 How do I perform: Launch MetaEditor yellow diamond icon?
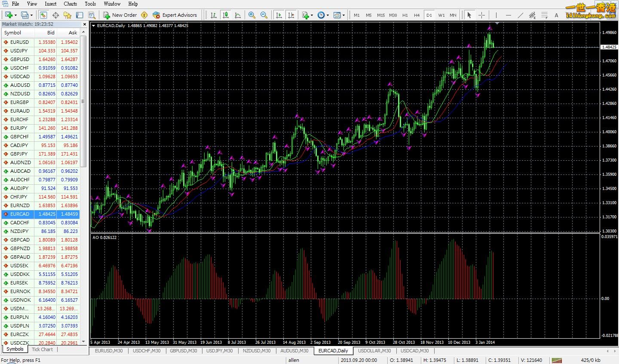(144, 15)
